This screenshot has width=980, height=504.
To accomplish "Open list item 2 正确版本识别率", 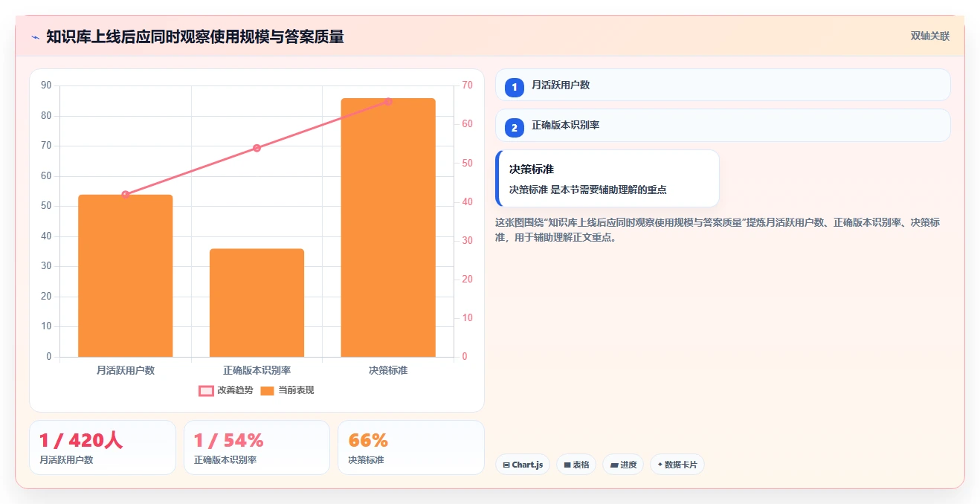I will tap(723, 125).
